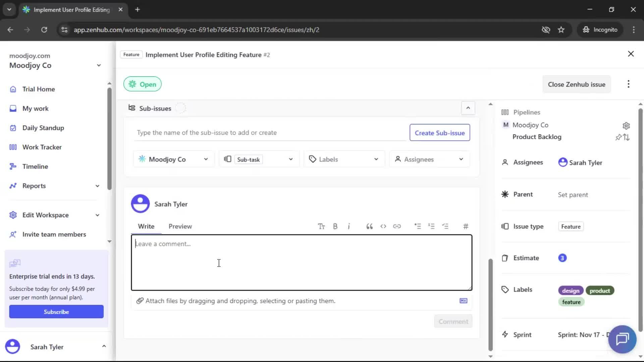This screenshot has height=362, width=644.
Task: Pin the Product Backlog pipeline
Action: [619, 137]
